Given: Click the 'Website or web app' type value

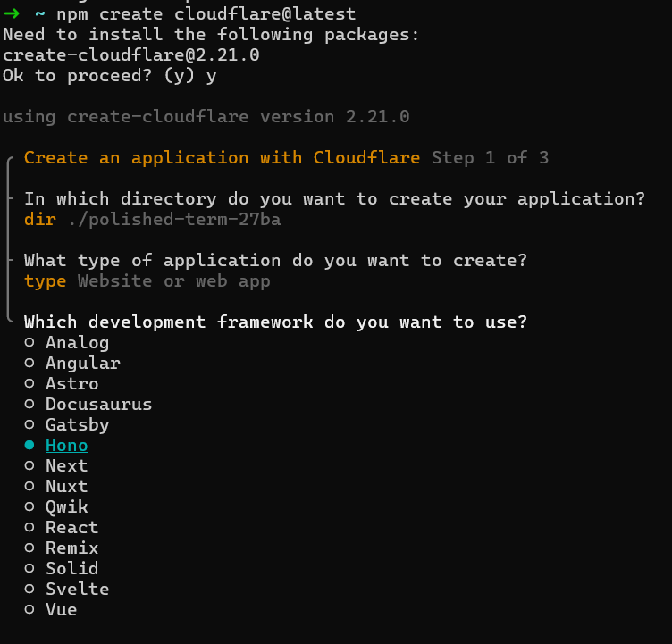Looking at the screenshot, I should (173, 282).
